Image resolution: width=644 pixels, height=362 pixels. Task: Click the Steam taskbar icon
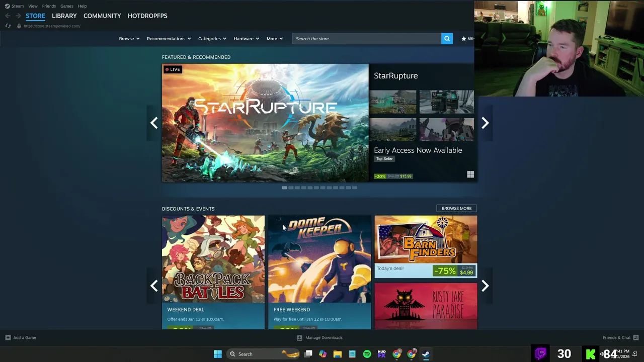coord(426,354)
